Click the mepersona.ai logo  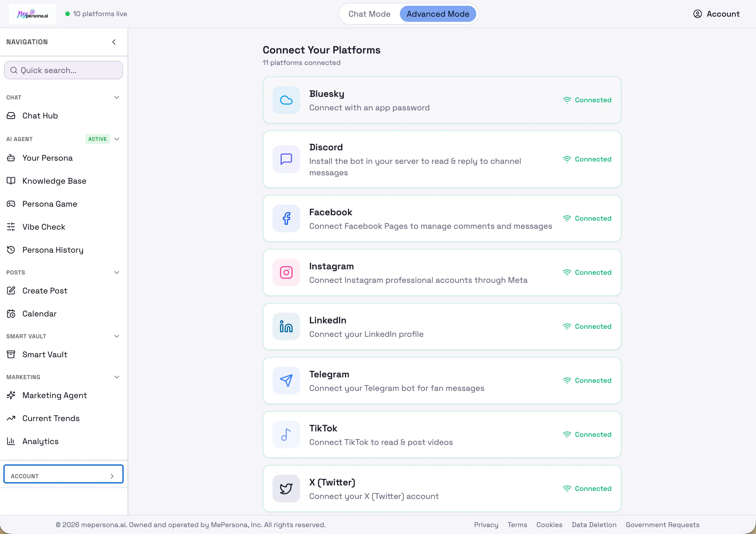pos(32,14)
